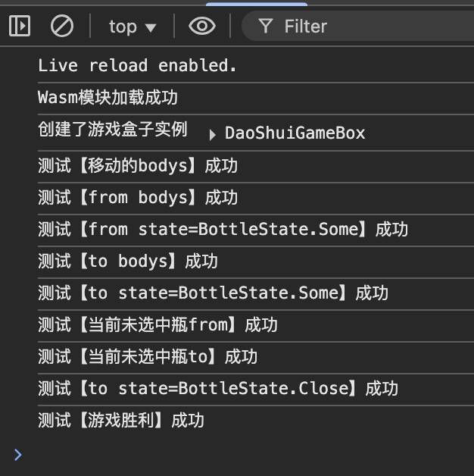Toggle the console sidebar panel icon
The width and height of the screenshot is (474, 476).
(x=20, y=27)
